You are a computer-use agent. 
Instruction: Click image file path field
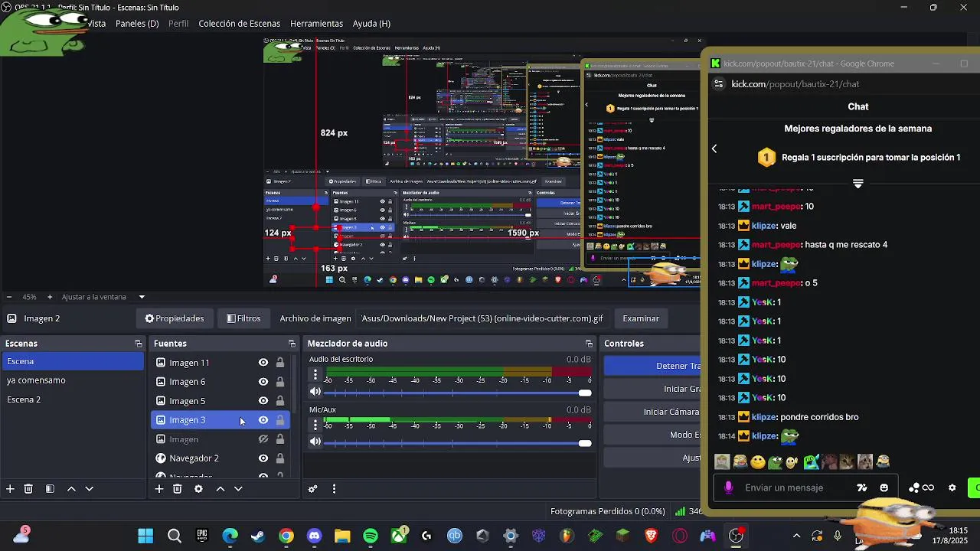coord(482,318)
